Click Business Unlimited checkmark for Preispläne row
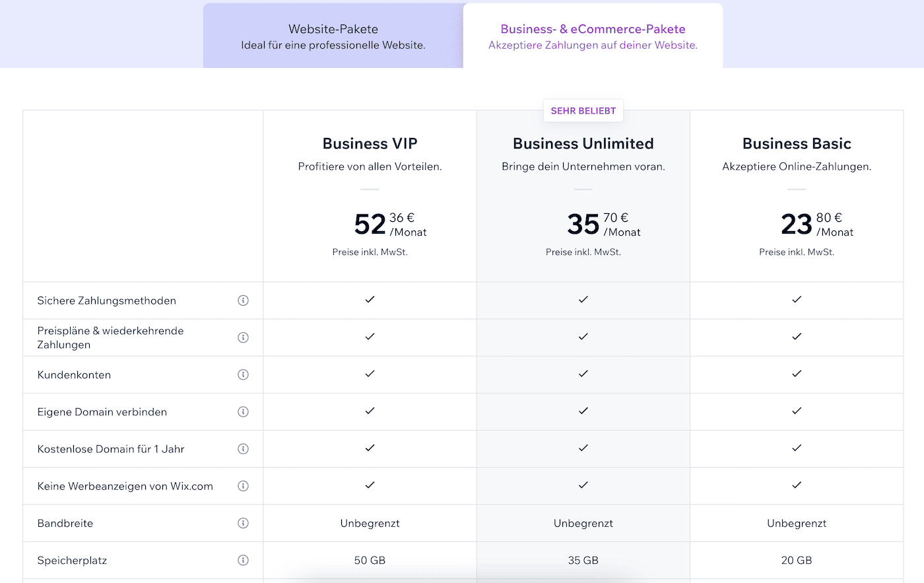 [583, 336]
